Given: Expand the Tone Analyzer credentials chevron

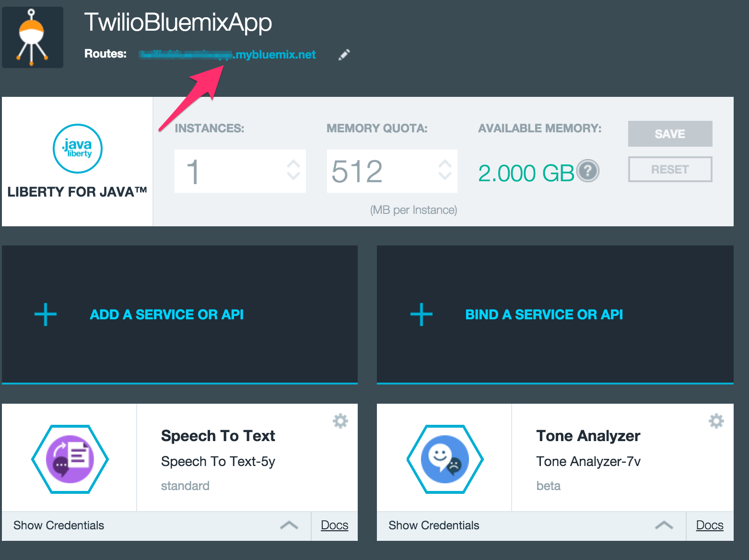Looking at the screenshot, I should click(664, 525).
